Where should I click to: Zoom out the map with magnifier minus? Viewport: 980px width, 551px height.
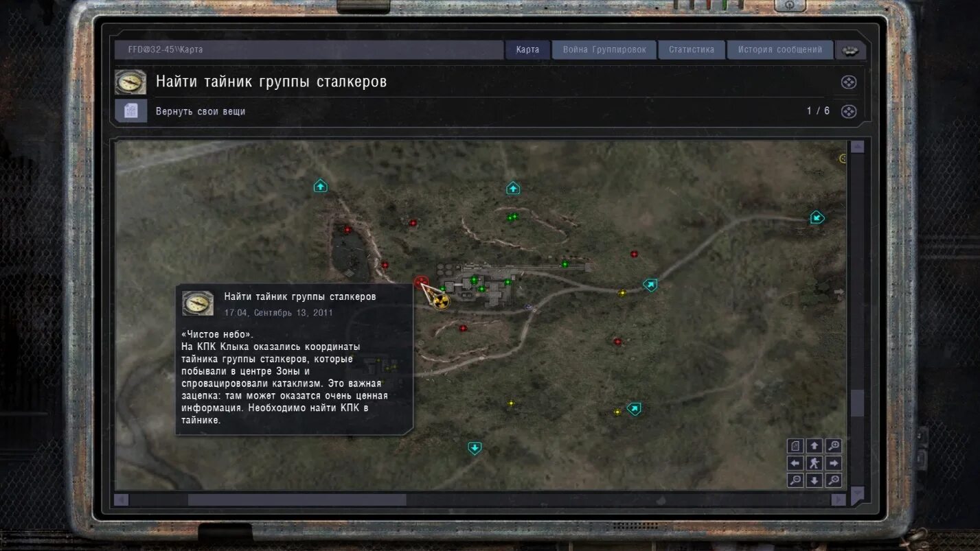(795, 480)
